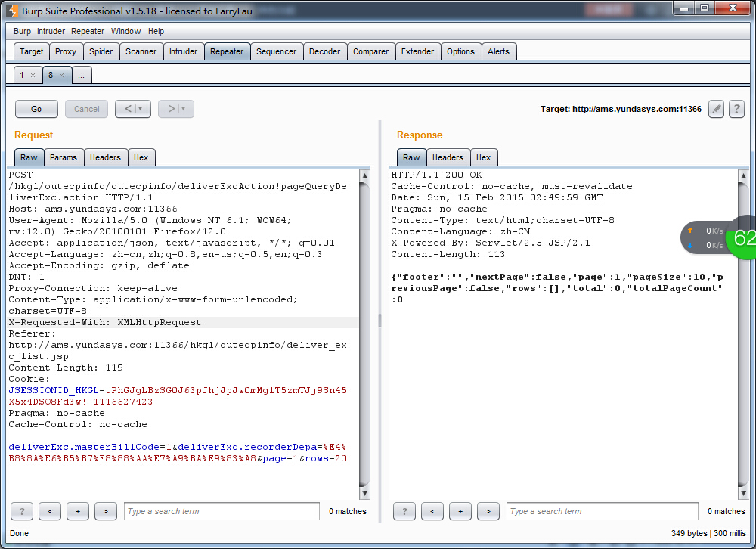The width and height of the screenshot is (756, 549).
Task: Click response pane scrollbar down arrow
Action: (x=743, y=493)
